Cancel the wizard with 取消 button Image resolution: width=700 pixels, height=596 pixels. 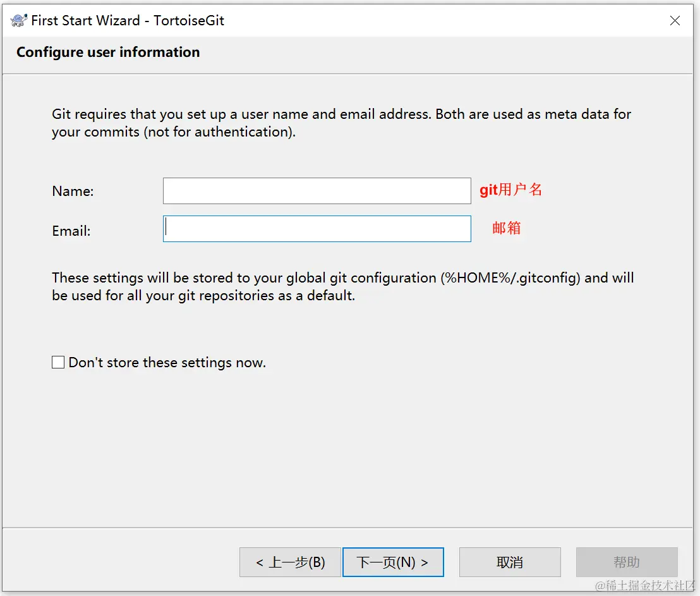[x=510, y=562]
